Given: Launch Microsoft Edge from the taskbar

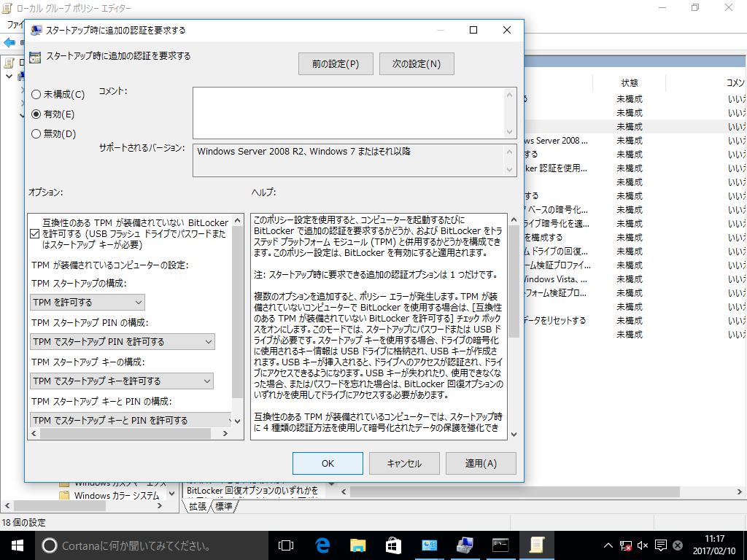Looking at the screenshot, I should [322, 545].
